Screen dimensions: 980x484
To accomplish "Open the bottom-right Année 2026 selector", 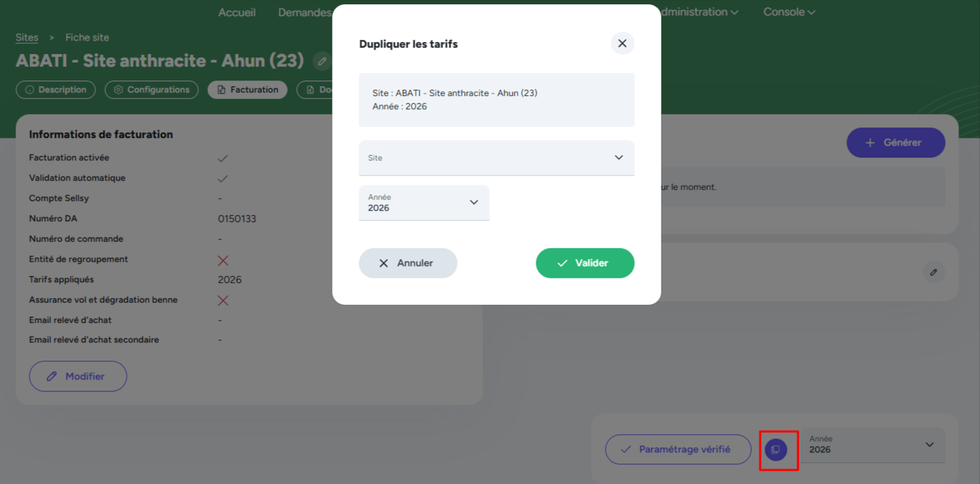I will (x=871, y=445).
